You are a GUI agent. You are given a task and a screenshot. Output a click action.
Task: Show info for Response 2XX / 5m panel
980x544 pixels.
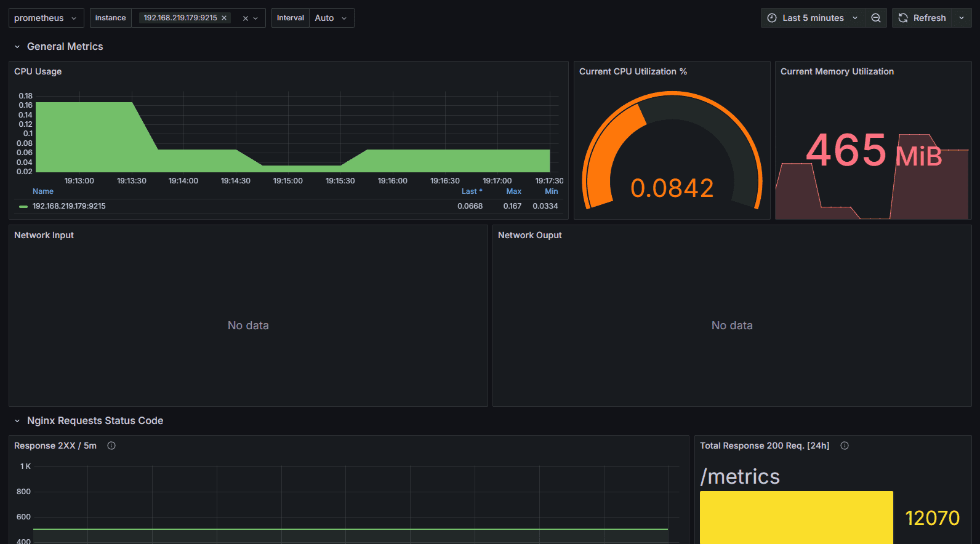[111, 446]
